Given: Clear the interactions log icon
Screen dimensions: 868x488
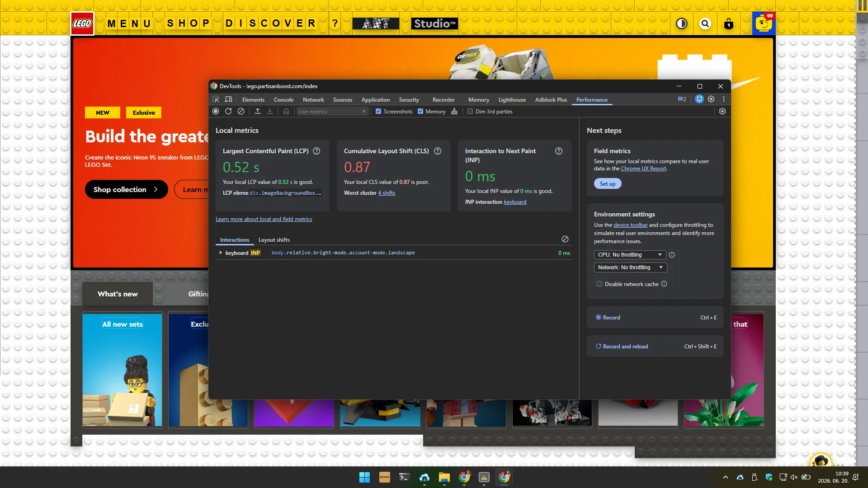Looking at the screenshot, I should 565,239.
